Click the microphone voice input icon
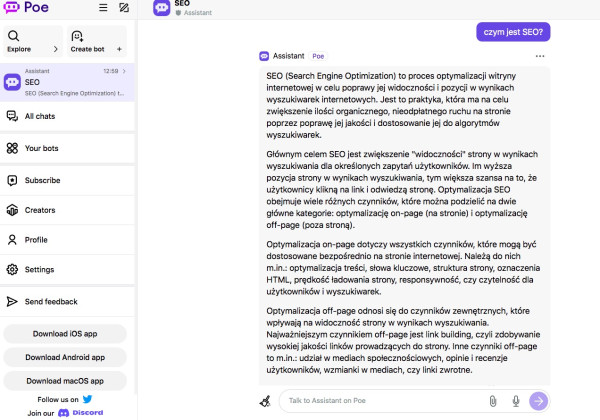600x420 pixels. point(516,401)
